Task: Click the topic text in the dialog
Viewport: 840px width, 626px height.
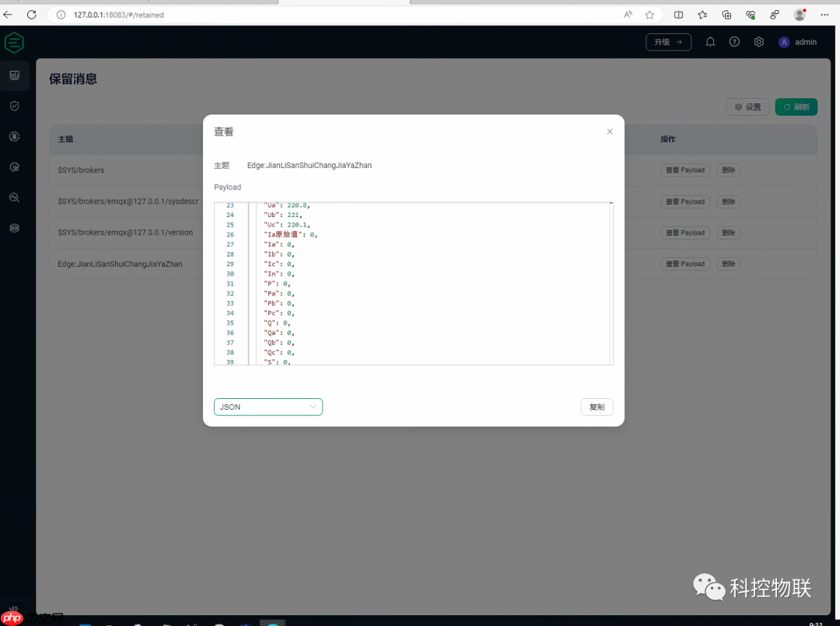Action: [309, 166]
